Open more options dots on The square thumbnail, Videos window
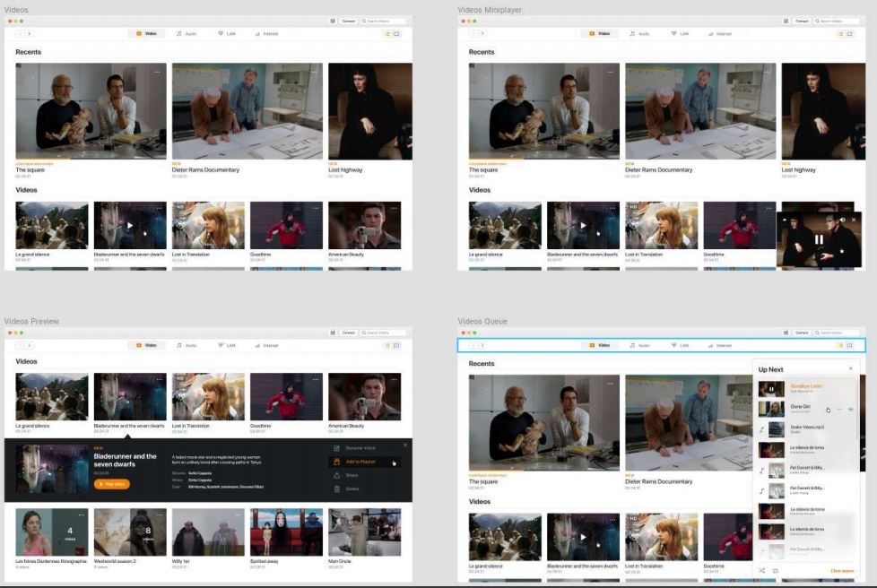This screenshot has height=588, width=877. pos(157,72)
